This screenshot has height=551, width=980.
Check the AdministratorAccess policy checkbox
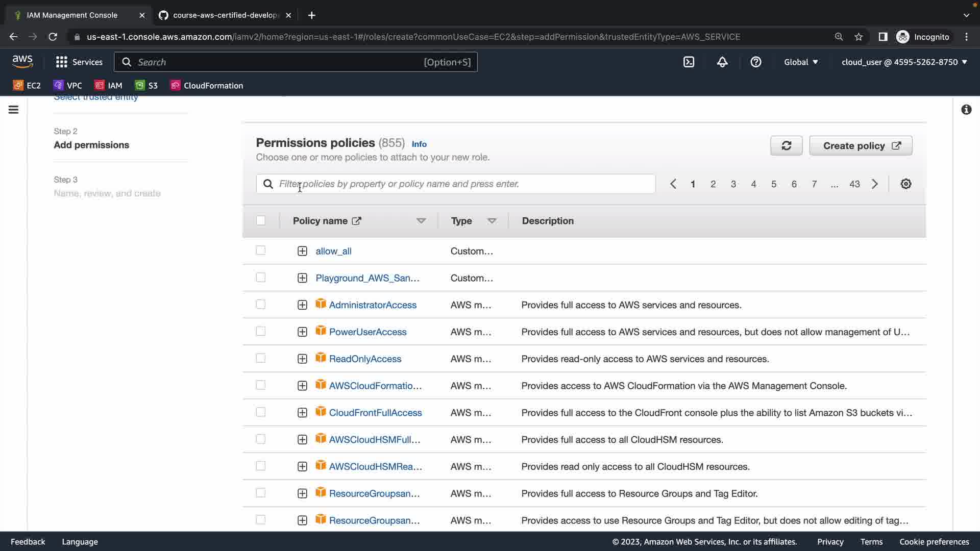tap(261, 305)
